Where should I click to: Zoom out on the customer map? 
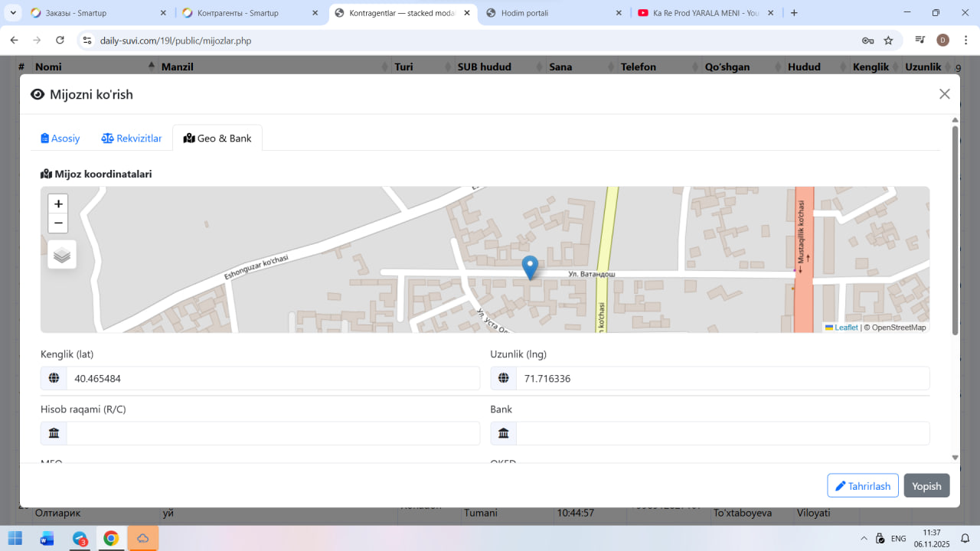58,223
